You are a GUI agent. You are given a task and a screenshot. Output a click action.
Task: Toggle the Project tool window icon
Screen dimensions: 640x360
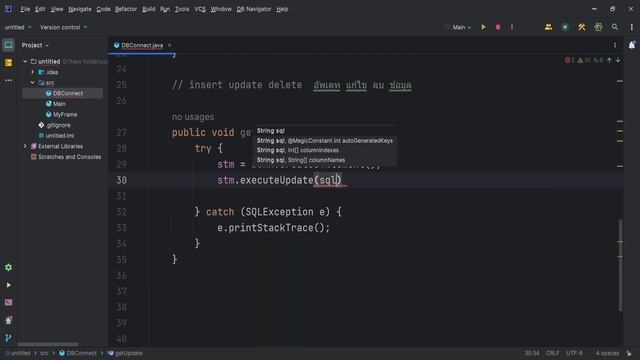click(8, 45)
